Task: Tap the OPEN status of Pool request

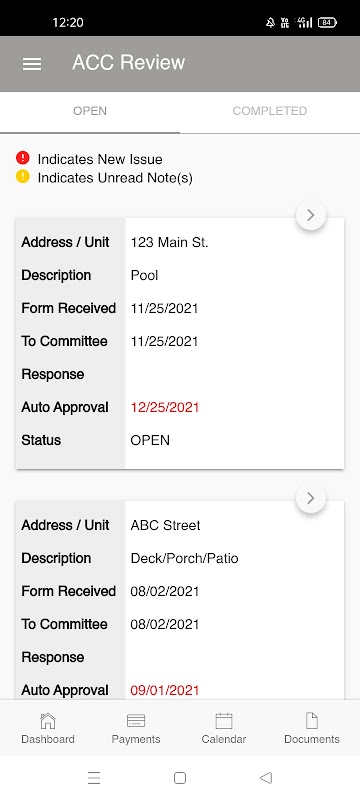Action: coord(150,440)
